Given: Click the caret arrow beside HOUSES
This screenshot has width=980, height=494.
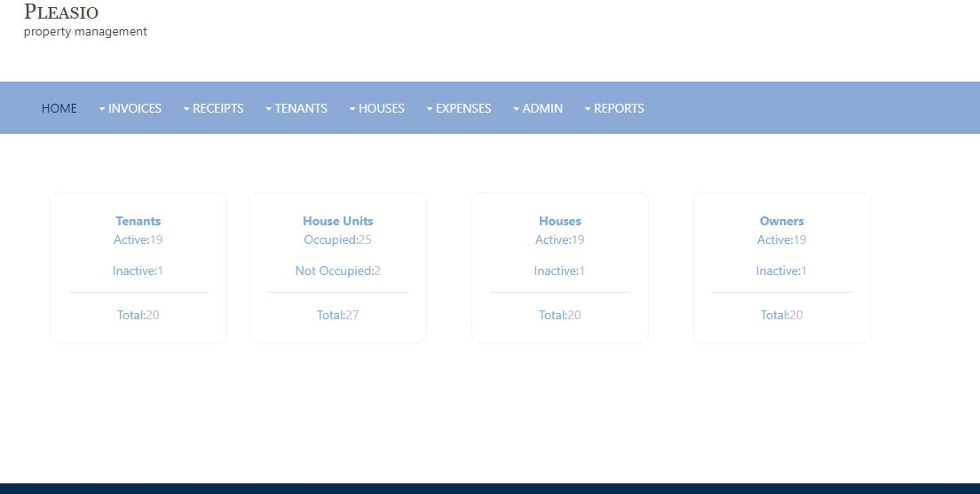Looking at the screenshot, I should pyautogui.click(x=352, y=109).
